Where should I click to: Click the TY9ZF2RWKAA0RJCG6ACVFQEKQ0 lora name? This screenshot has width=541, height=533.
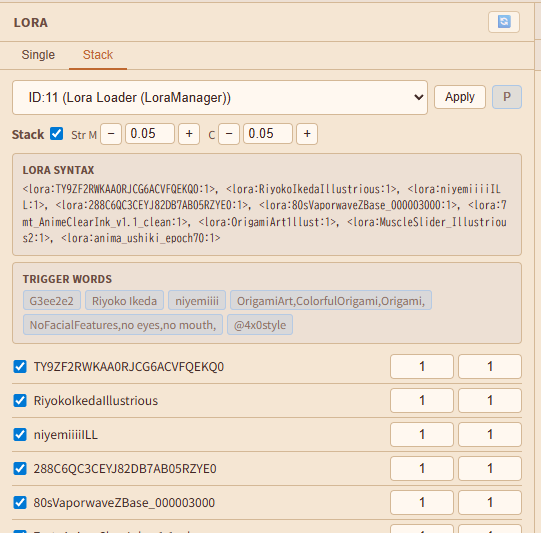point(129,367)
